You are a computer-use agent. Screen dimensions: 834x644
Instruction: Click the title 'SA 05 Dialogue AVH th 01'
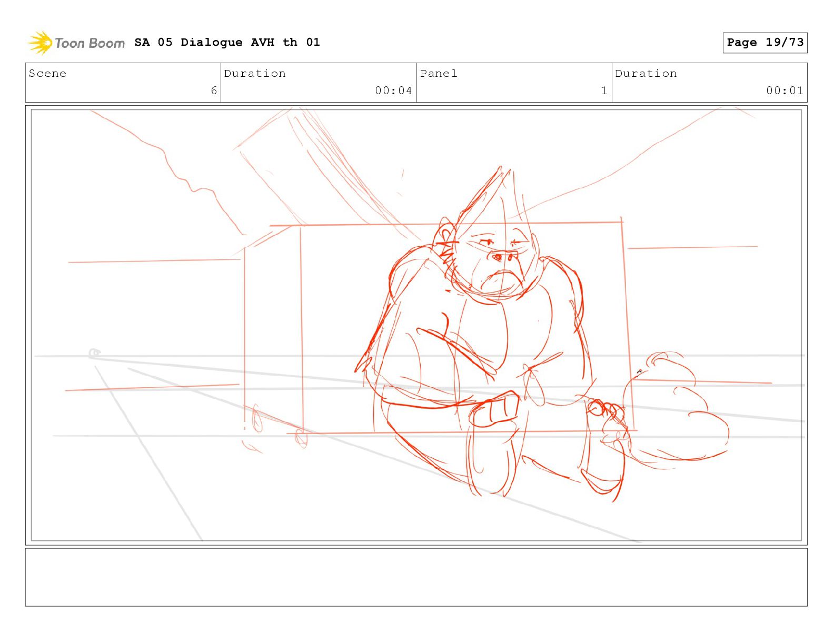(x=227, y=42)
